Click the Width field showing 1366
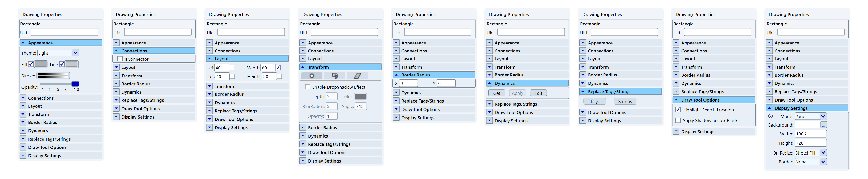This screenshot has width=868, height=179. (x=810, y=134)
